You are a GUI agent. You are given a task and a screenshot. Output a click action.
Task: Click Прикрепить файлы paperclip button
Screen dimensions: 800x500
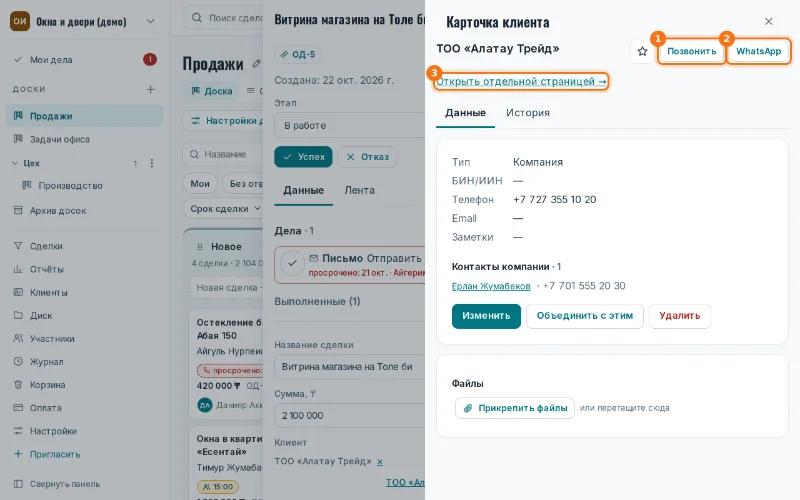(x=515, y=408)
